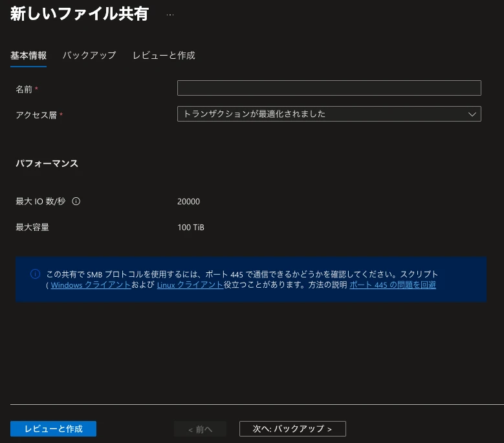This screenshot has width=504, height=443.
Task: Click the パフォーマンス section heading
Action: (47, 164)
